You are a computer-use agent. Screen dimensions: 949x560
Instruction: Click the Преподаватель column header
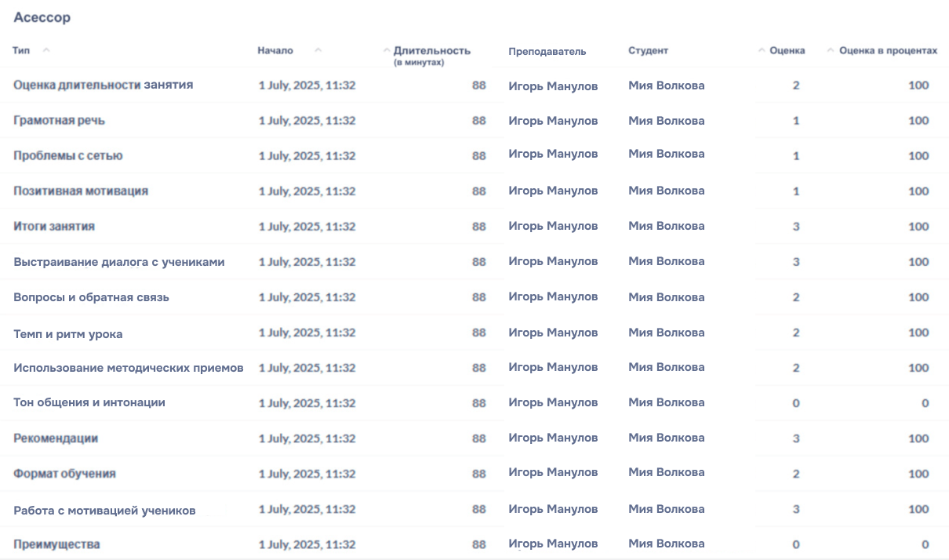click(x=547, y=52)
